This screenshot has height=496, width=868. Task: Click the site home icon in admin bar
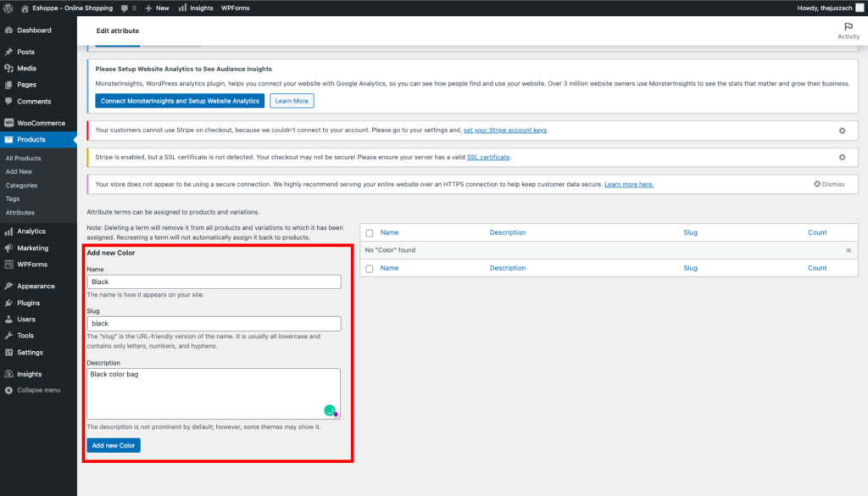point(25,8)
